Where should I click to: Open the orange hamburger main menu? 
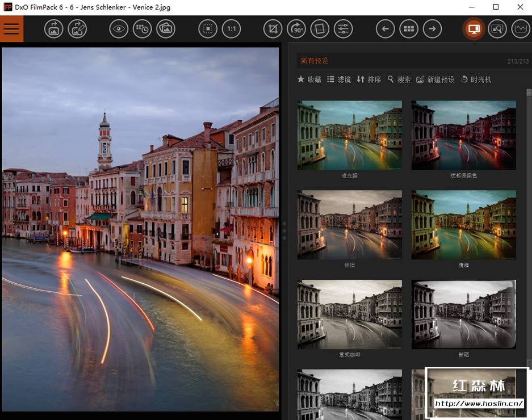click(11, 29)
